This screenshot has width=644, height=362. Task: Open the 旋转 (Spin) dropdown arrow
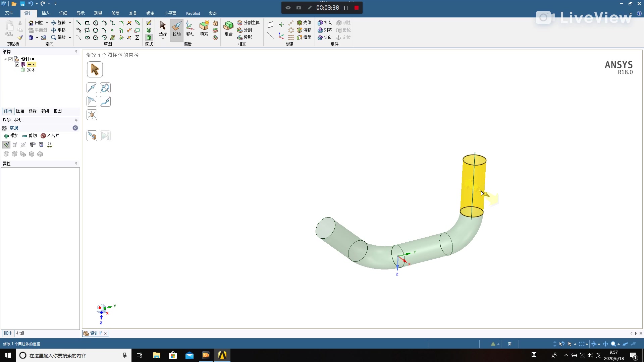69,22
